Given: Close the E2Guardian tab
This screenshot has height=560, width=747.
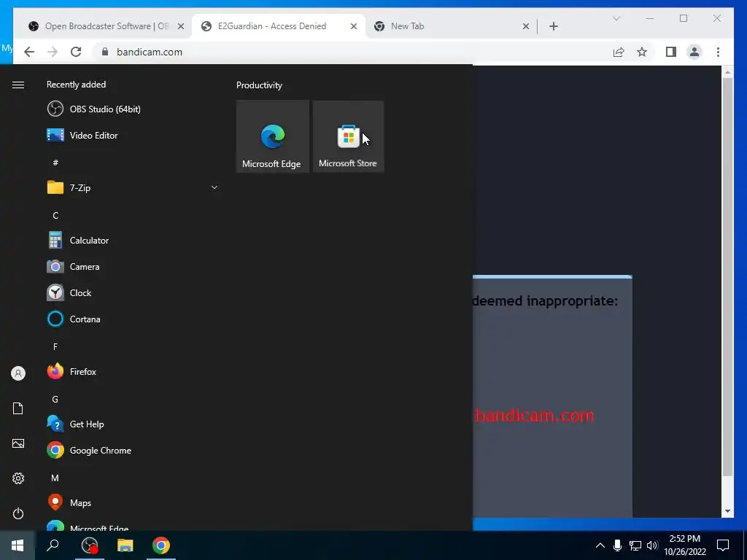Looking at the screenshot, I should click(354, 26).
